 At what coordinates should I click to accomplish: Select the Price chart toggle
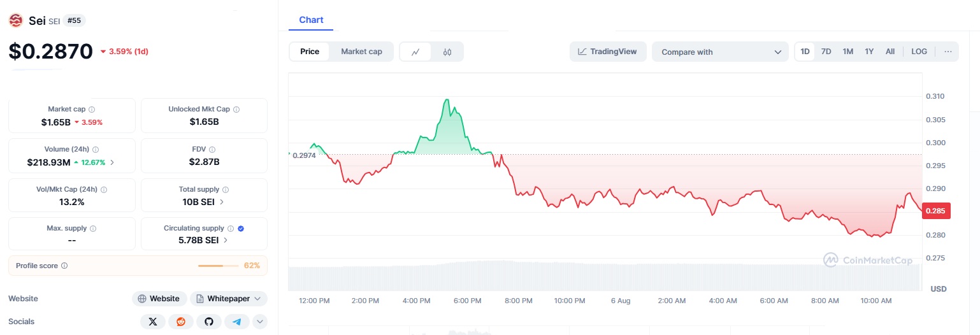310,52
